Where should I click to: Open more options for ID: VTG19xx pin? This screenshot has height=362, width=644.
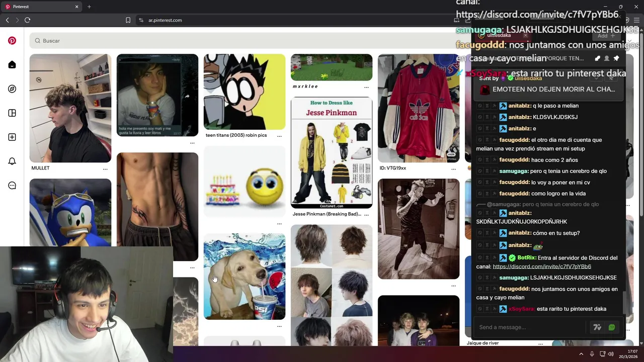[x=453, y=169]
